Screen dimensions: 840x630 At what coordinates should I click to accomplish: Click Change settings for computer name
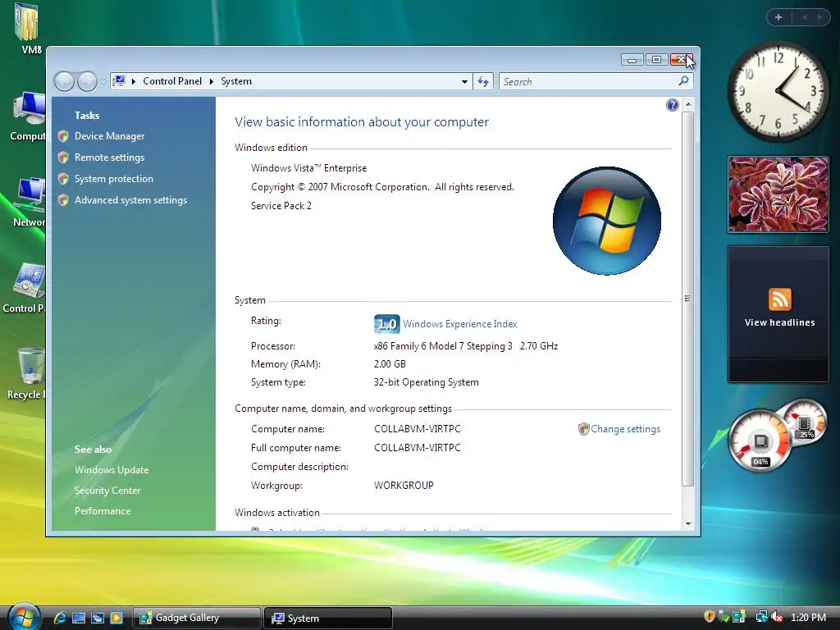[625, 429]
